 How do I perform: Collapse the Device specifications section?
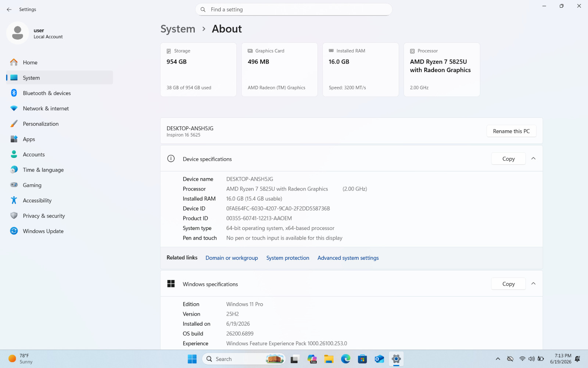click(x=533, y=159)
